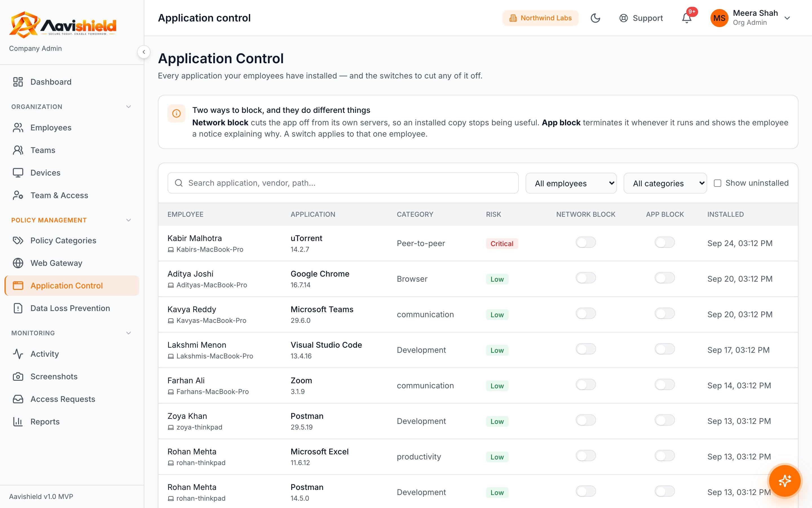Open the Support link

[641, 18]
